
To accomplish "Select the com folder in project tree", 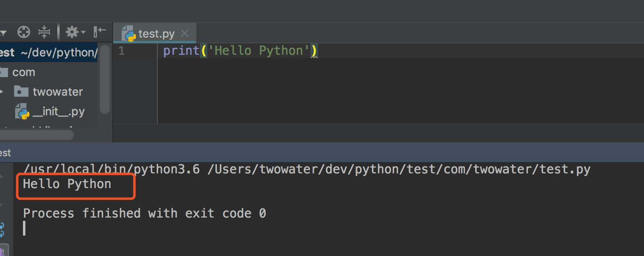I will [23, 72].
